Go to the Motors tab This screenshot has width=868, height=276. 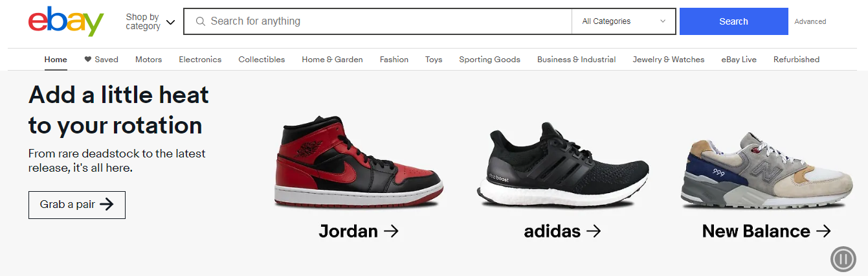coord(148,59)
